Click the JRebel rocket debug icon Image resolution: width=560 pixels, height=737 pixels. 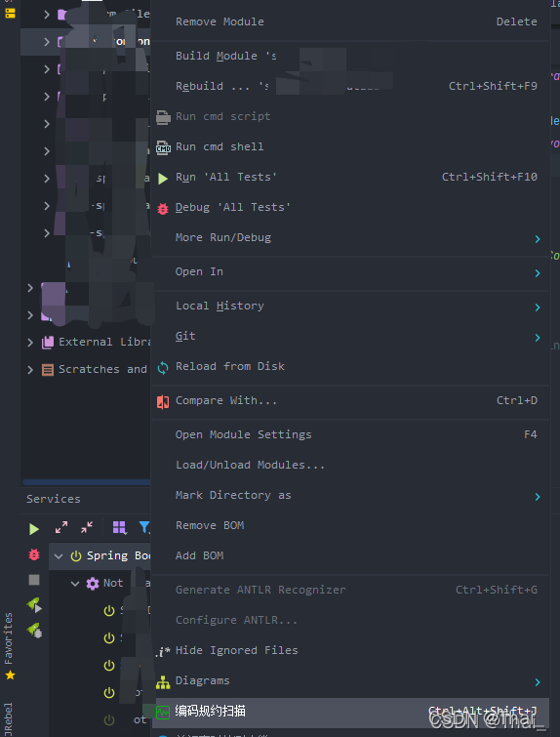coord(34,630)
